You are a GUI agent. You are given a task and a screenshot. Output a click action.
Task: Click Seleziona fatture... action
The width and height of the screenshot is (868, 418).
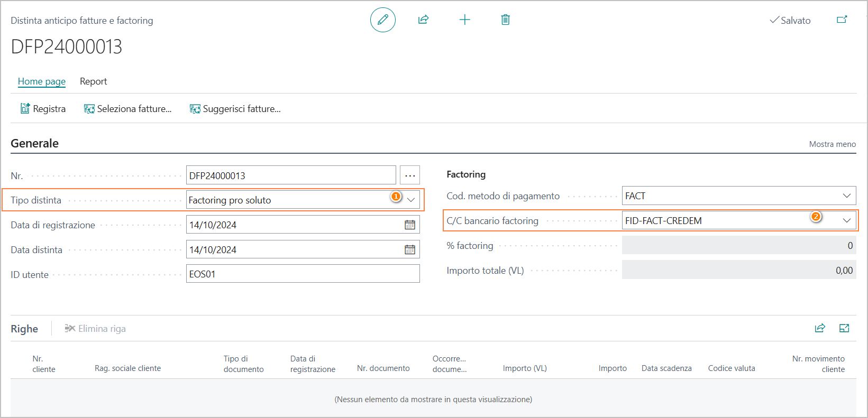coord(128,109)
